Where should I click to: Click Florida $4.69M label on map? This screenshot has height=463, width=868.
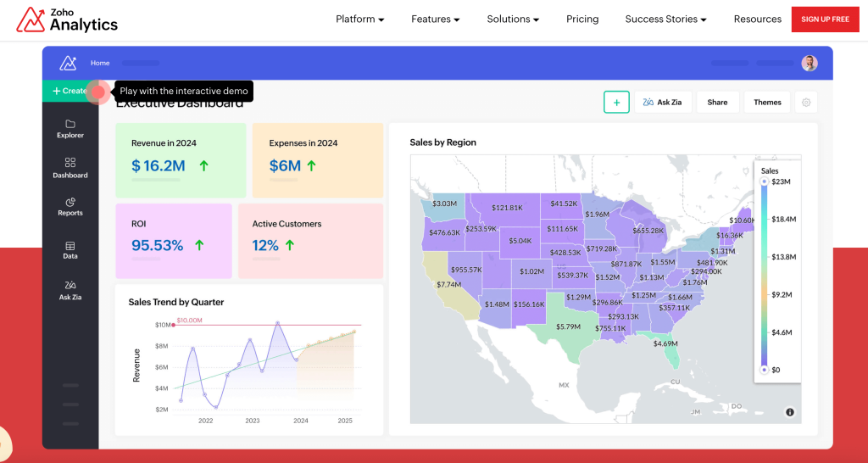point(665,343)
